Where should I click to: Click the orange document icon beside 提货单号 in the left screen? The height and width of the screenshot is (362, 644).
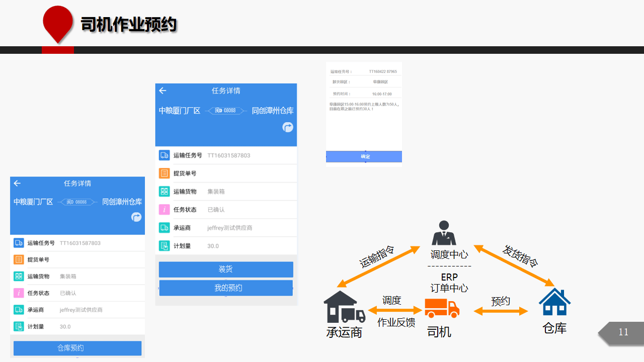(x=19, y=259)
